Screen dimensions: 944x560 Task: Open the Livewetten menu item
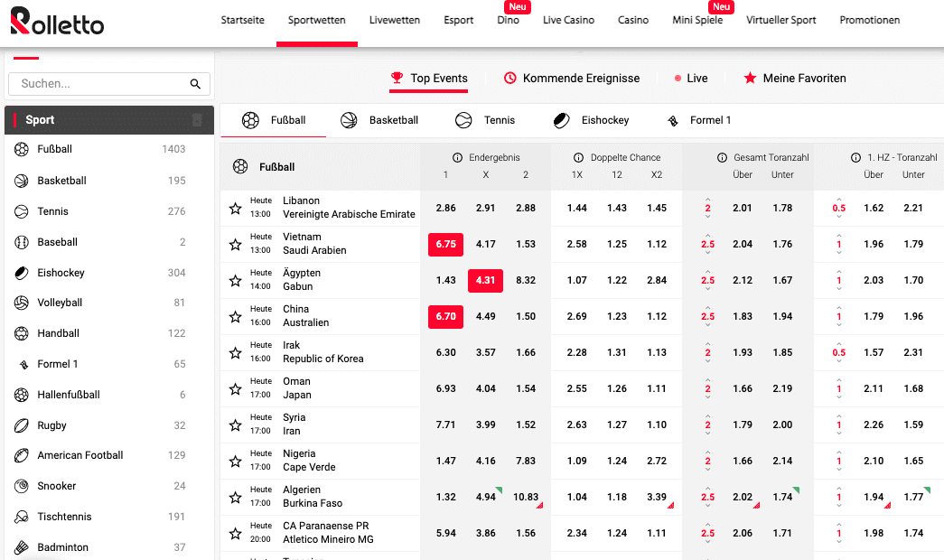[x=395, y=21]
